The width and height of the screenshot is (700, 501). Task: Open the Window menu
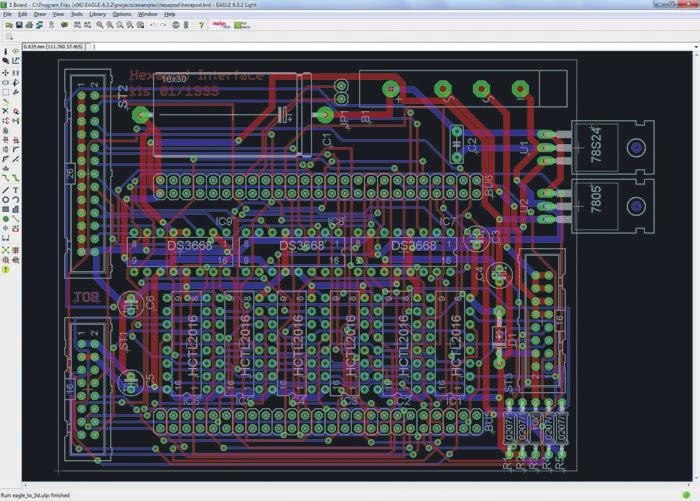point(147,14)
